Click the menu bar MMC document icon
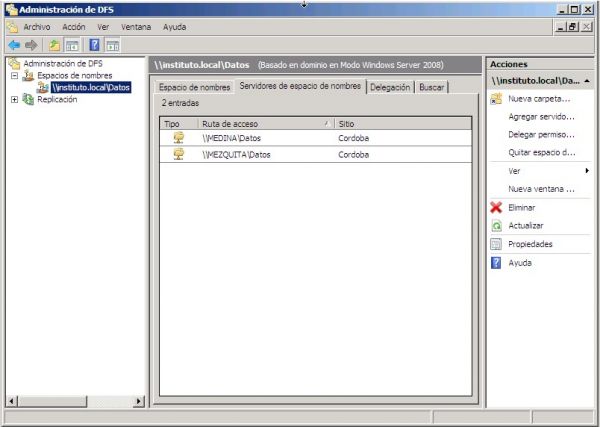 (x=13, y=27)
